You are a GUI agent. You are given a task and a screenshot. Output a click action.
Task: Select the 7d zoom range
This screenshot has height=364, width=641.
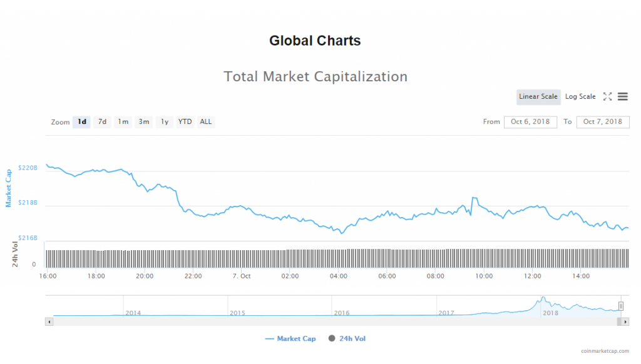(x=102, y=122)
